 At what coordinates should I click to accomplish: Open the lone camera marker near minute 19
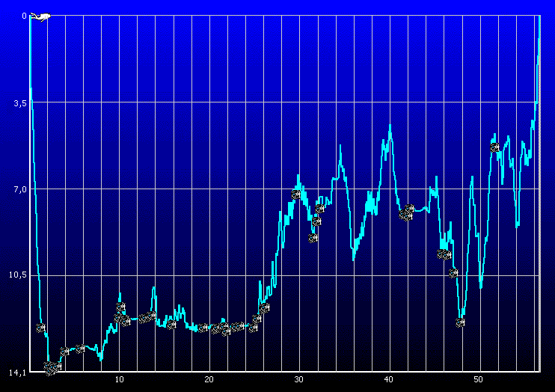click(203, 328)
